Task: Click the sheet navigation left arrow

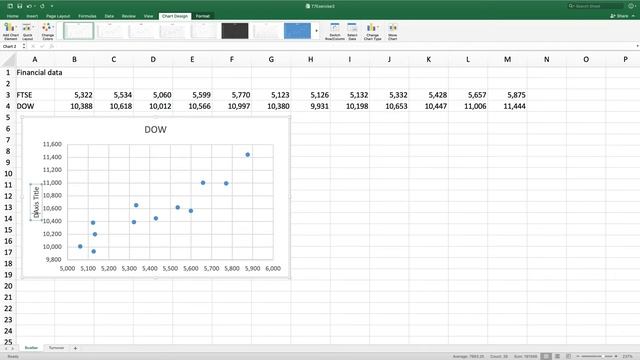Action: [x=6, y=348]
